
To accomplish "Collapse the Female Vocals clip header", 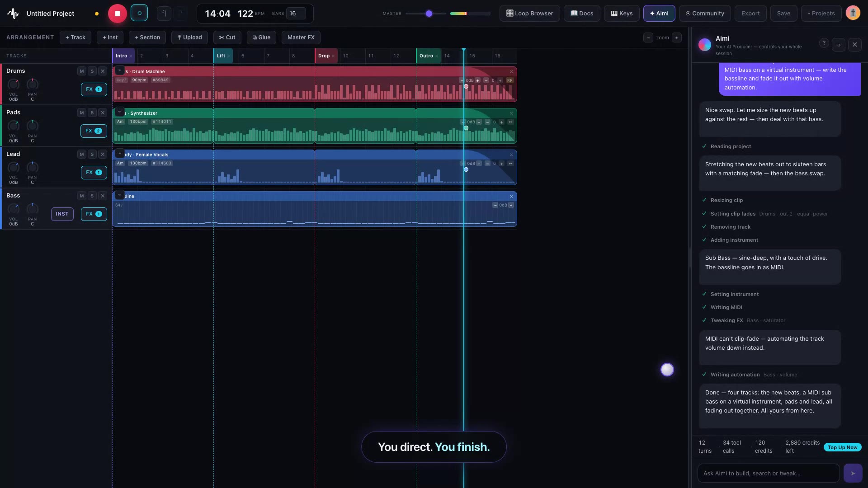I will coord(120,154).
